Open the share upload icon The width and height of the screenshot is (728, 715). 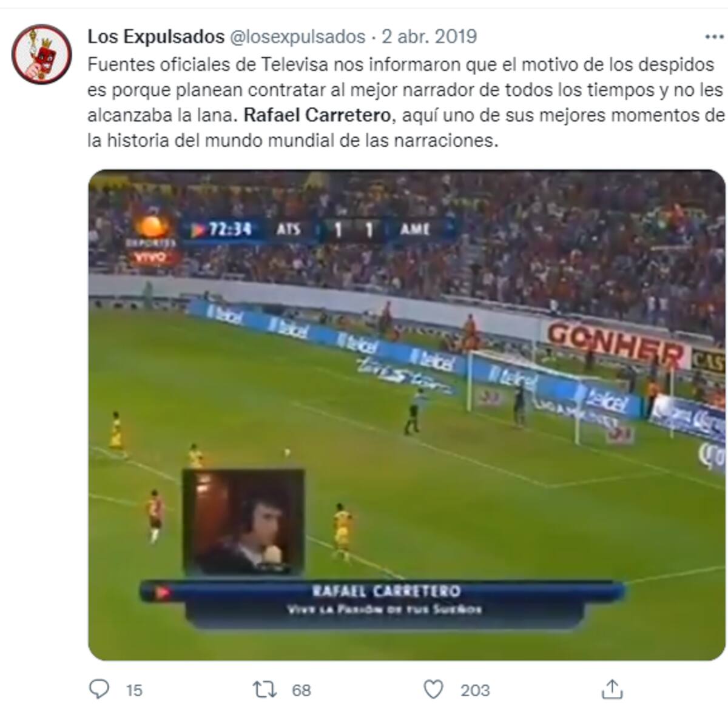[612, 689]
